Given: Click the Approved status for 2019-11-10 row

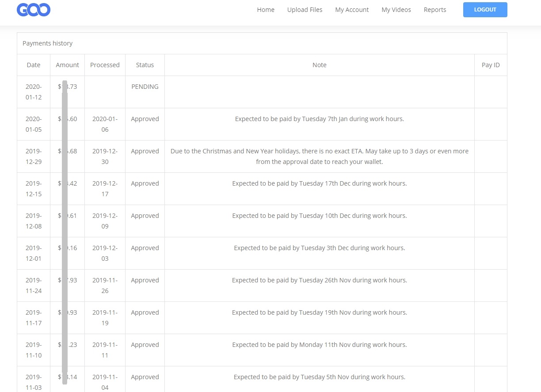Looking at the screenshot, I should 145,345.
